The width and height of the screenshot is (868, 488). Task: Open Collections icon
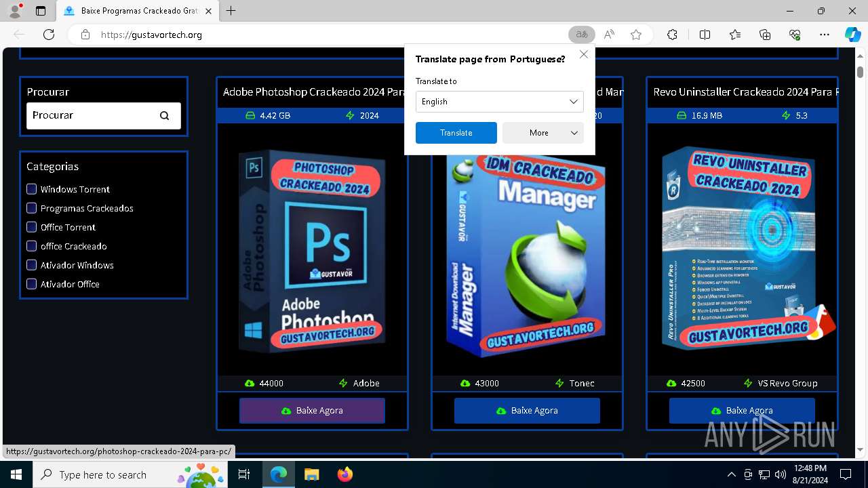click(x=765, y=35)
